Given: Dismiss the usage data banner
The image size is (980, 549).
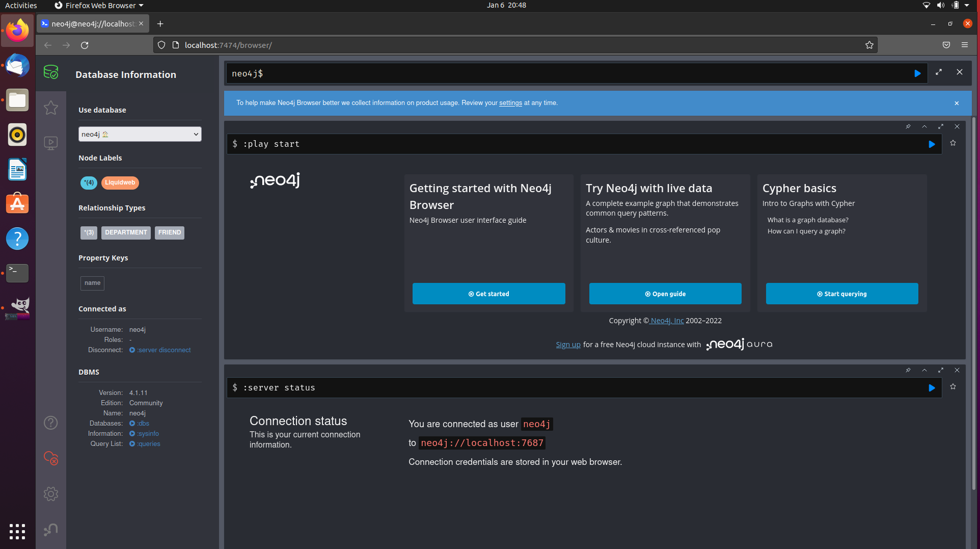Looking at the screenshot, I should pos(957,103).
